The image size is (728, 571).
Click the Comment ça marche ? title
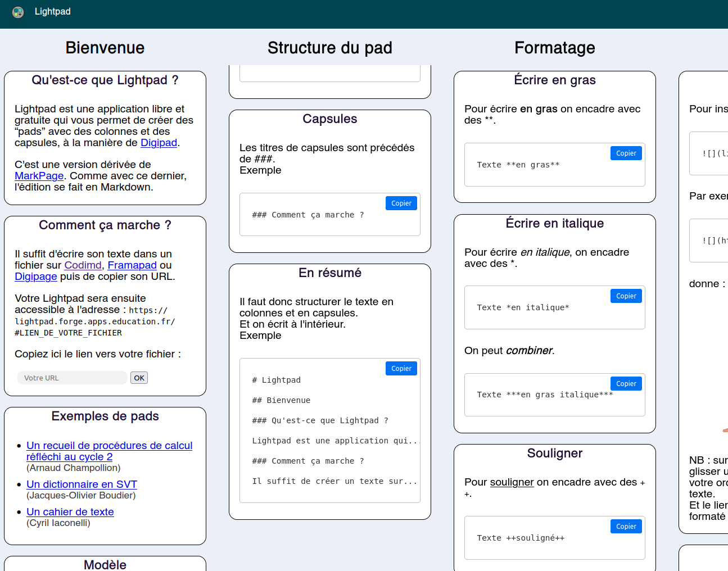[105, 225]
